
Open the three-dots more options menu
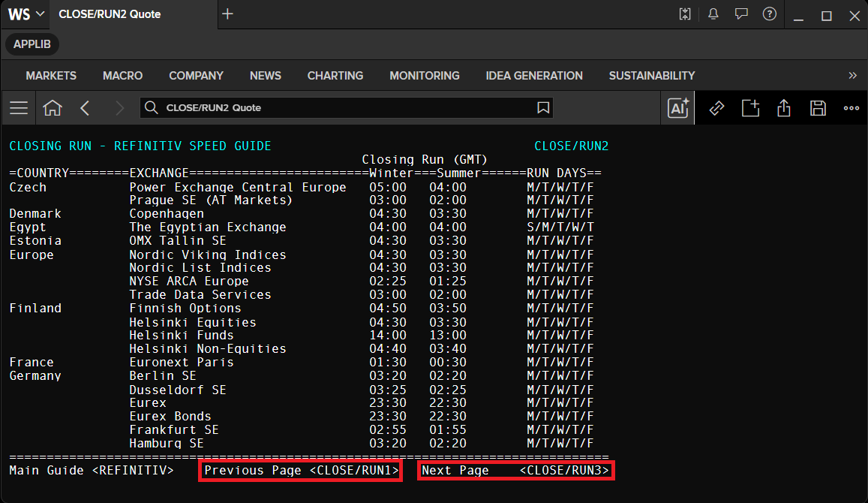click(x=851, y=108)
